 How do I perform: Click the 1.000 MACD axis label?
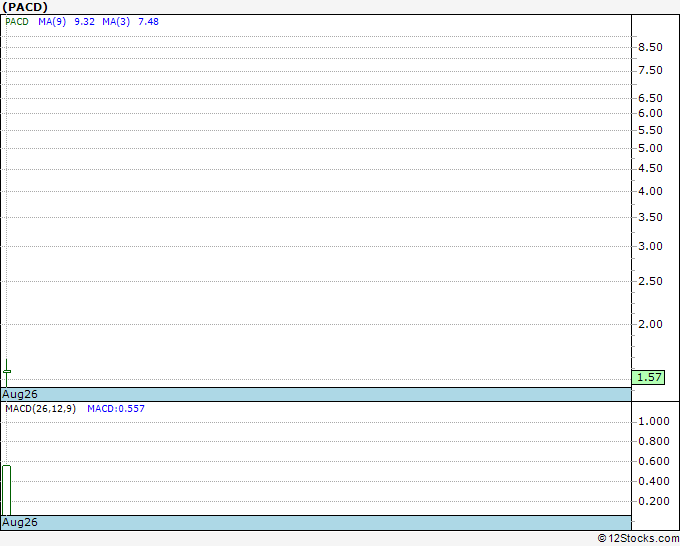pos(654,422)
